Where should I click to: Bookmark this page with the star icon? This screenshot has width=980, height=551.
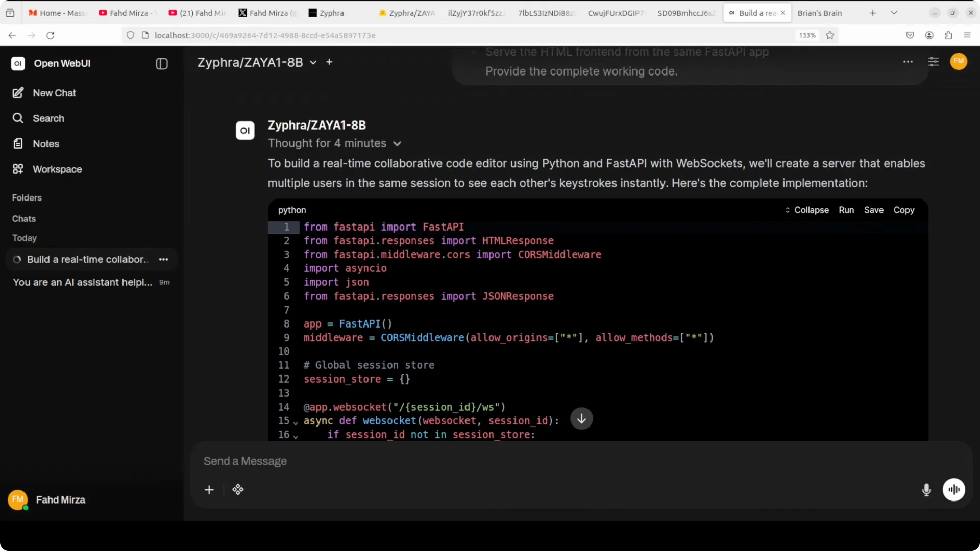coord(830,35)
